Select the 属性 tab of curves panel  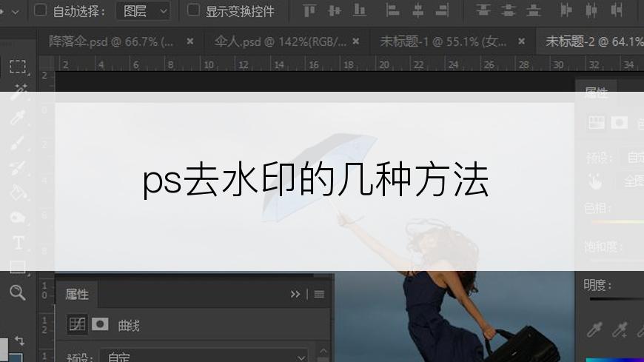click(x=77, y=294)
